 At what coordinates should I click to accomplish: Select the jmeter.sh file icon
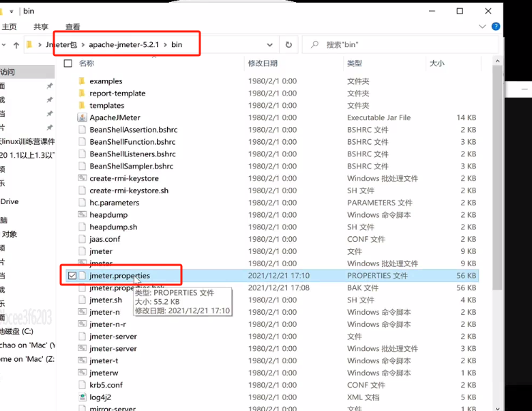click(x=82, y=300)
